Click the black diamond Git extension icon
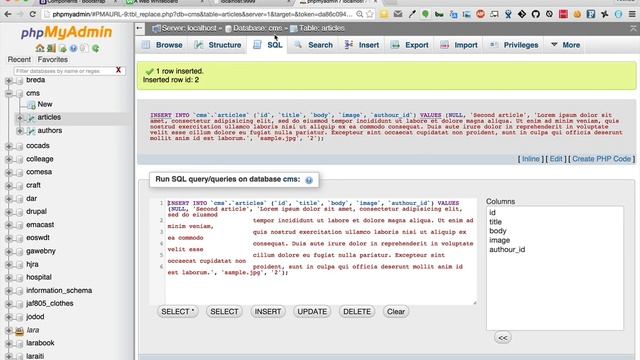Viewport: 640px width, 360px height. tap(522, 14)
